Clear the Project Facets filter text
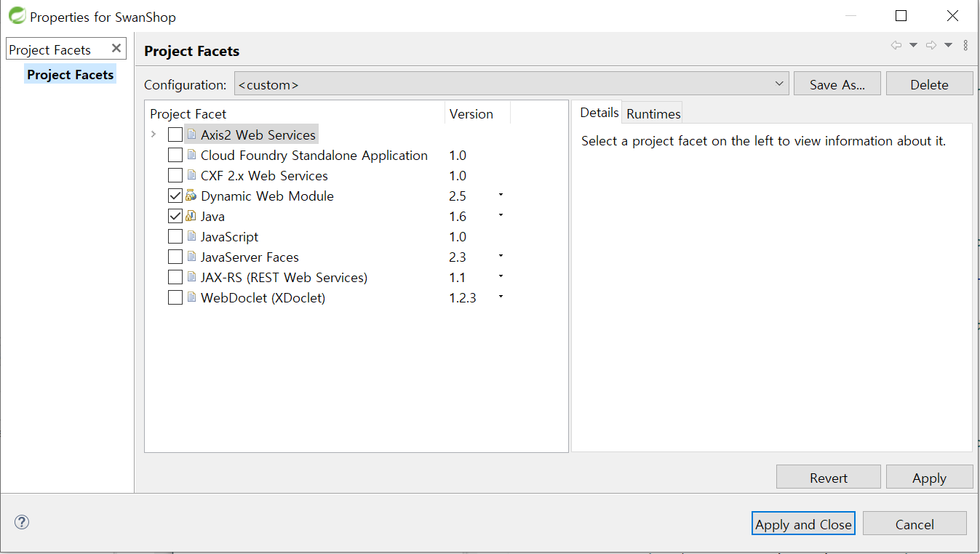Image resolution: width=980 pixels, height=554 pixels. click(x=116, y=49)
